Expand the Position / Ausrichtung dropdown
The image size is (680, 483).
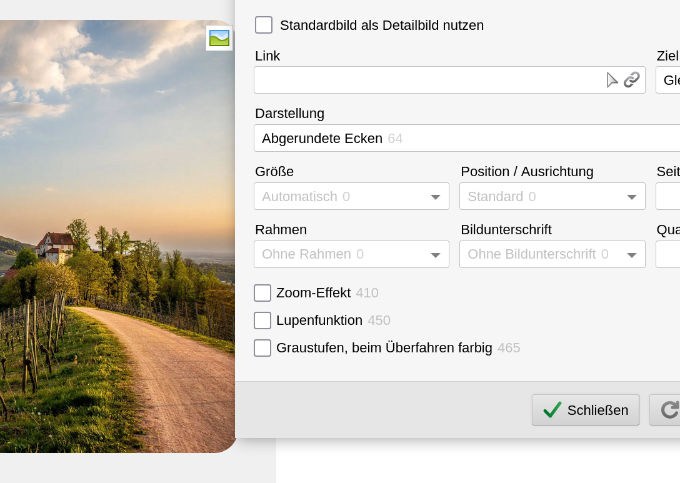click(552, 197)
